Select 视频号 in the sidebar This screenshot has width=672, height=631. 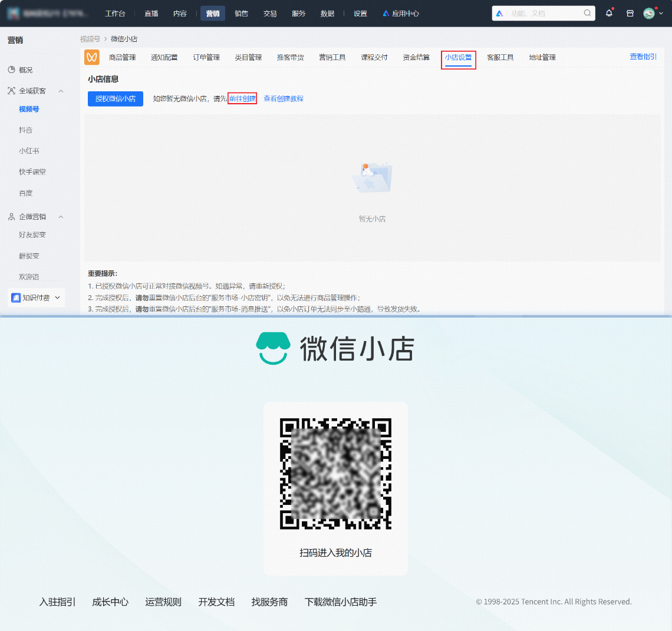click(29, 109)
